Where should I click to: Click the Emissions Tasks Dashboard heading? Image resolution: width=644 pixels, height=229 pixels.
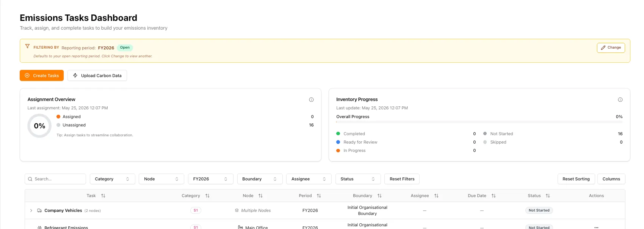click(78, 18)
